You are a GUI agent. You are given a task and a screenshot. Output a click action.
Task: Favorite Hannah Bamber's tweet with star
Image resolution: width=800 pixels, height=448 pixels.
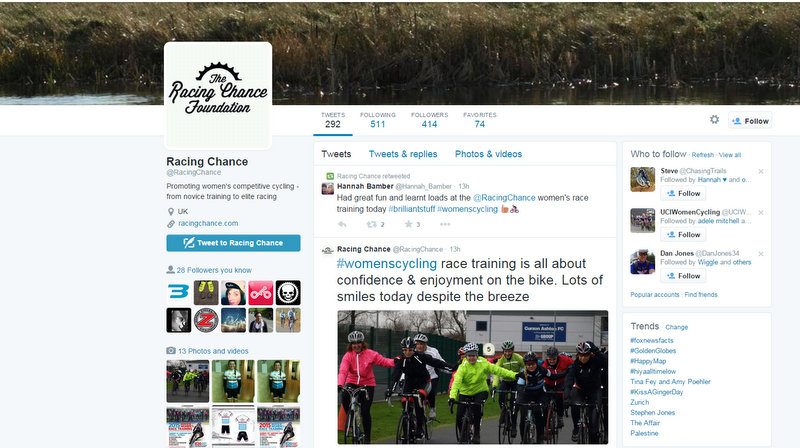(408, 224)
